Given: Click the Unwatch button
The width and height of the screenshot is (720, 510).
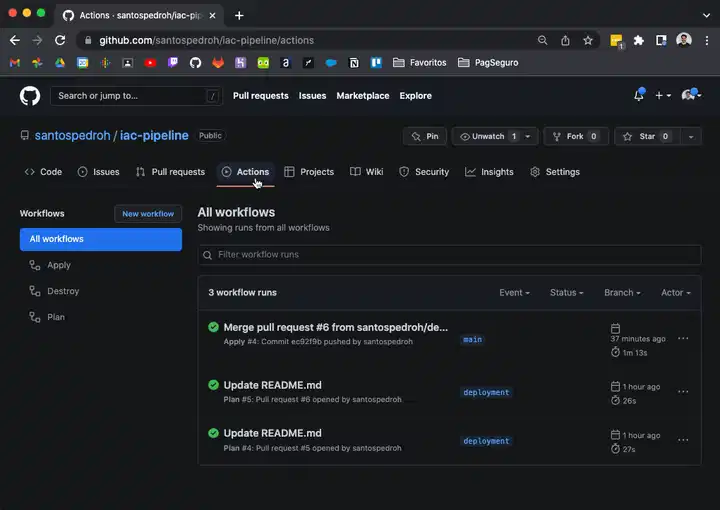Looking at the screenshot, I should coord(488,136).
